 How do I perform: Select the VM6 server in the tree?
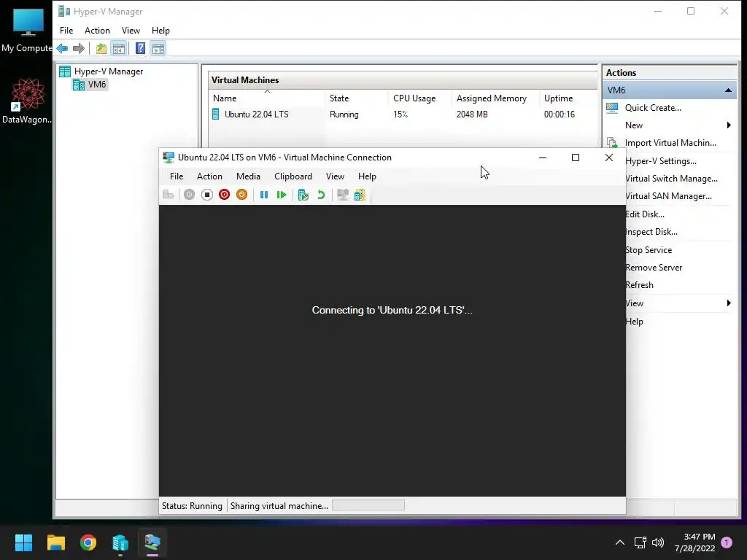click(90, 85)
